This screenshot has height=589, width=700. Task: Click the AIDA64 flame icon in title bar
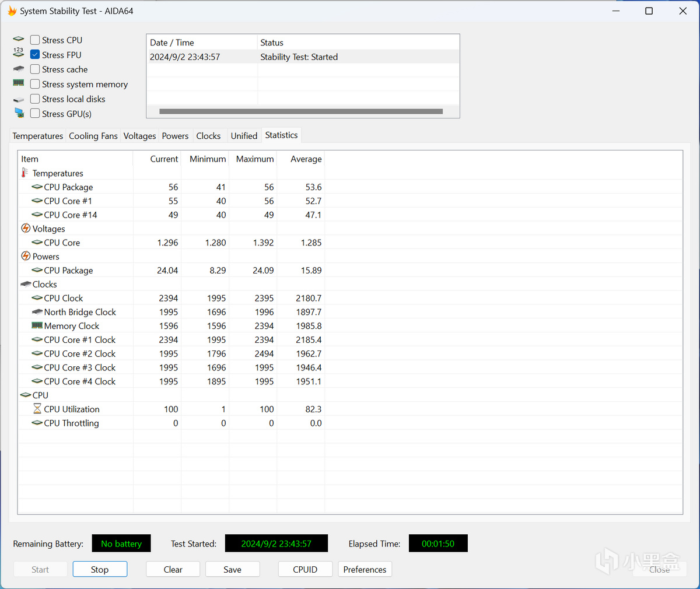(12, 11)
